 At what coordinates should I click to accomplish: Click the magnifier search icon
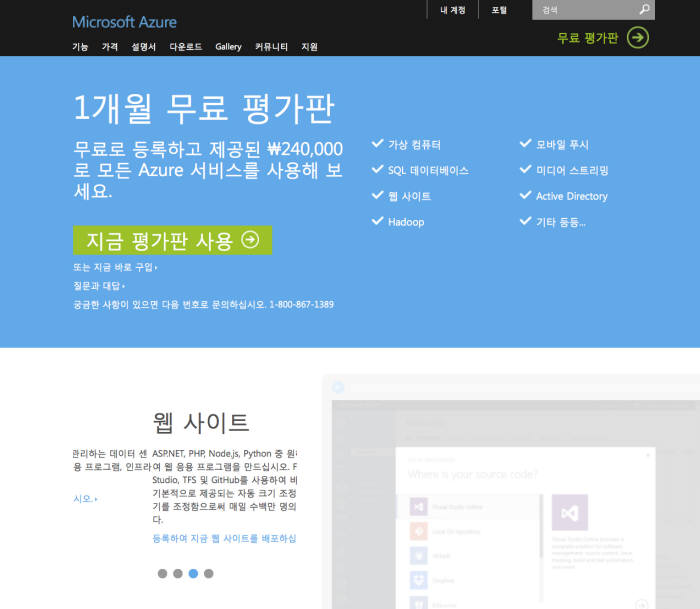pos(644,9)
